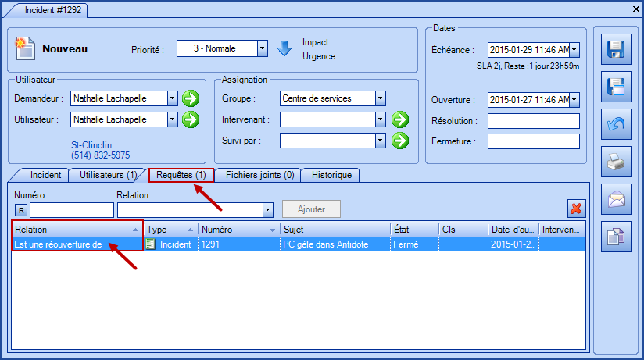The width and height of the screenshot is (644, 360).
Task: Click the Ajouter button
Action: coord(310,209)
